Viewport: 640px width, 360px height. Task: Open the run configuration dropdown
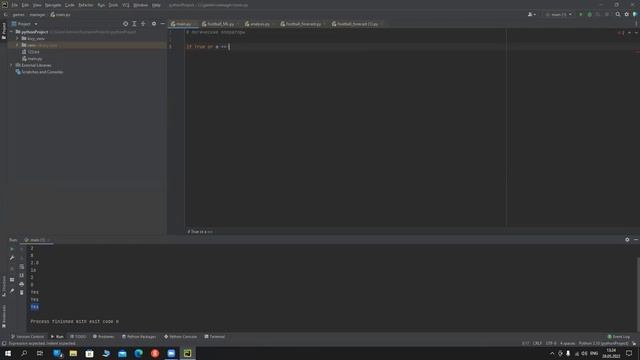point(558,14)
